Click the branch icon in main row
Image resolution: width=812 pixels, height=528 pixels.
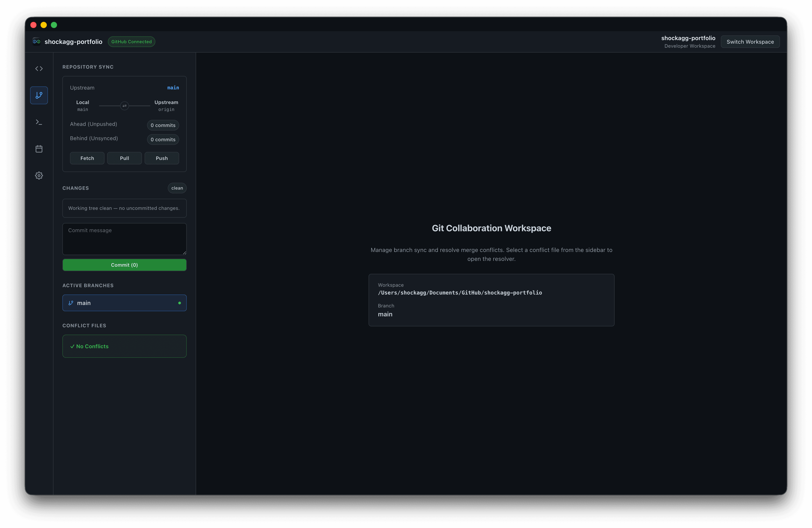pyautogui.click(x=71, y=303)
